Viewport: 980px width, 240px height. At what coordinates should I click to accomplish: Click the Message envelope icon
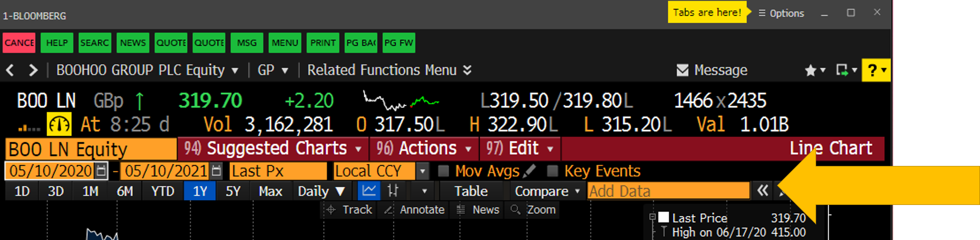682,70
